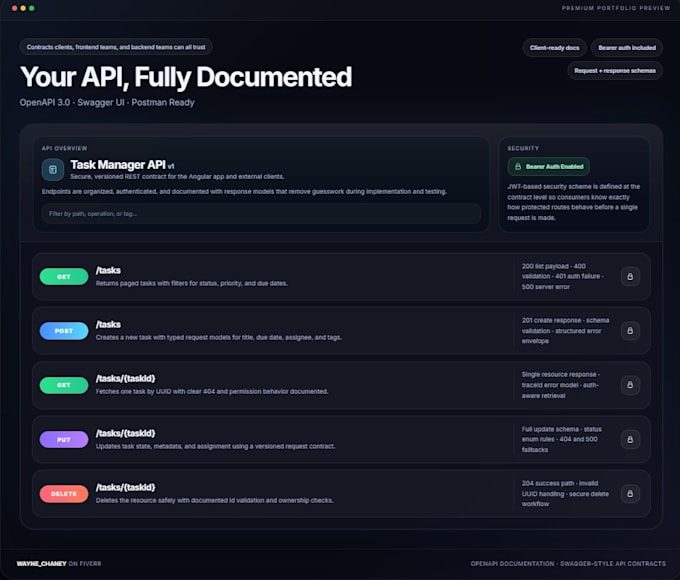
Task: Click lock icon on DELETE /tasks/{taskId} row
Action: point(630,494)
